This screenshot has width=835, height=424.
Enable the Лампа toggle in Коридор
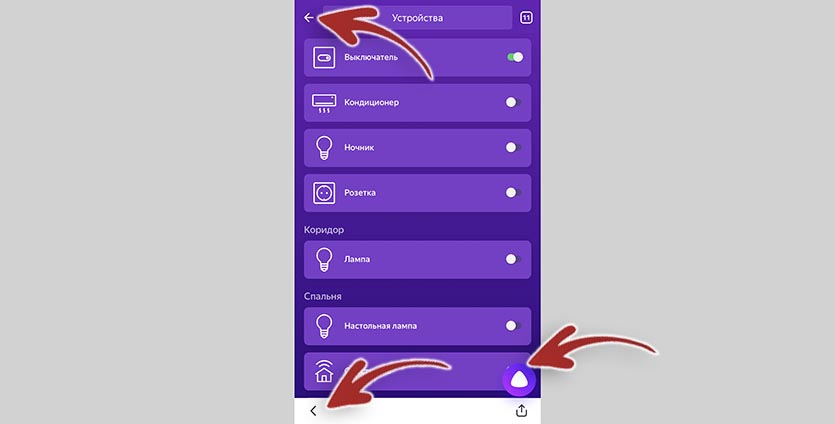[x=513, y=259]
